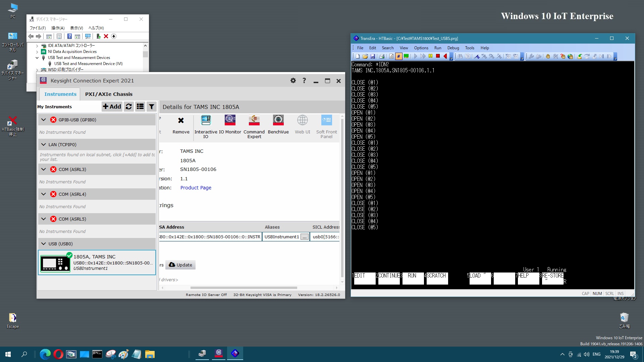
Task: Open Microsoft Edge from the taskbar
Action: click(45, 354)
